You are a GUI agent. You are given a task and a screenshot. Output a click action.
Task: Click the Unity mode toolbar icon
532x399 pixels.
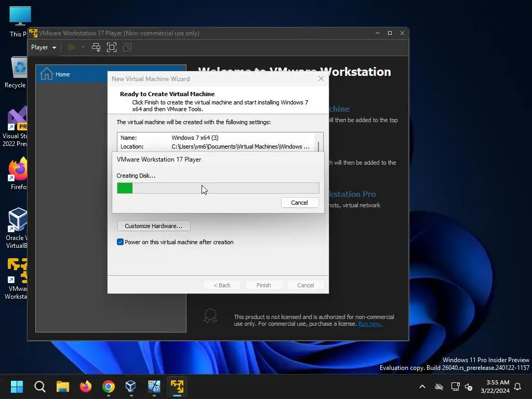(x=127, y=47)
